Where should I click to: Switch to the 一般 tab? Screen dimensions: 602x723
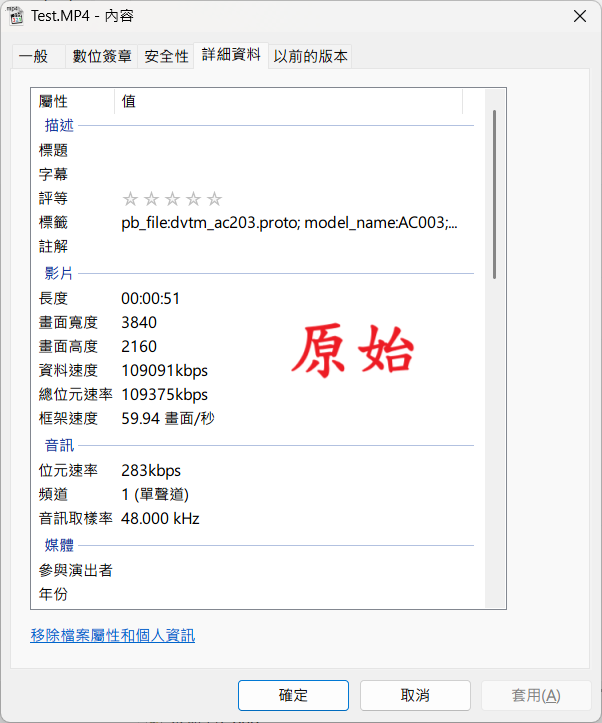39,57
